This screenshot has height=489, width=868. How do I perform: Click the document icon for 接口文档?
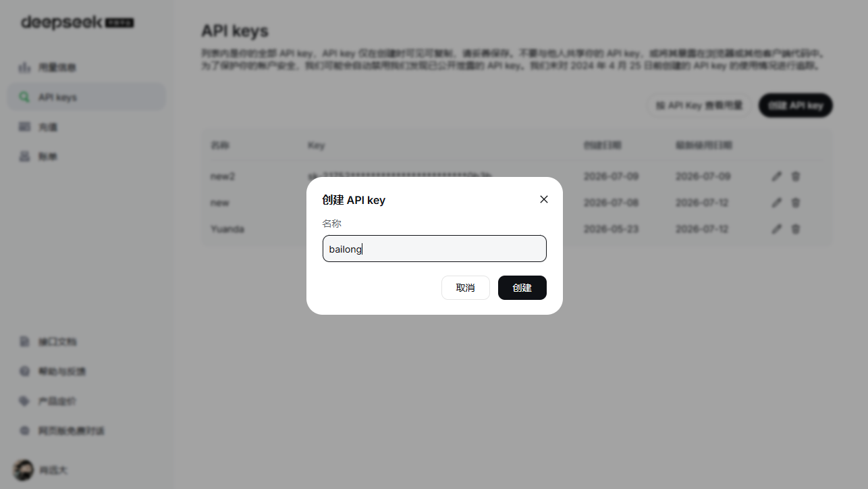tap(25, 342)
